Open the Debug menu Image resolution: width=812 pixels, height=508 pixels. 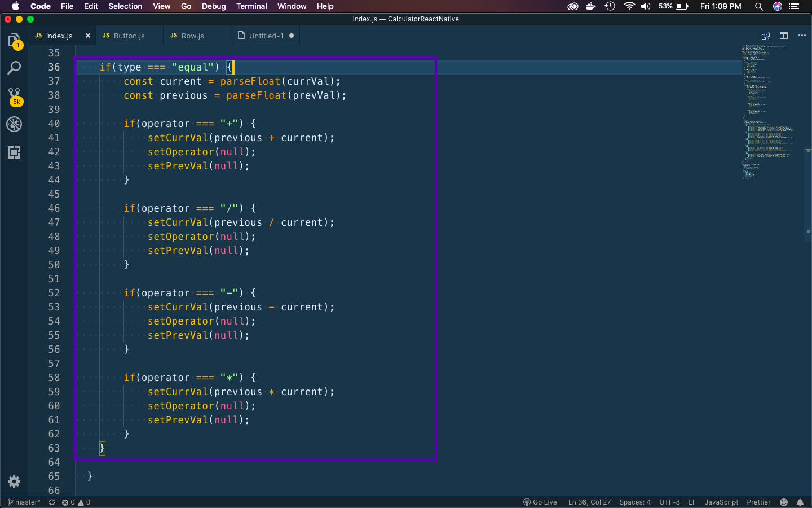click(214, 6)
